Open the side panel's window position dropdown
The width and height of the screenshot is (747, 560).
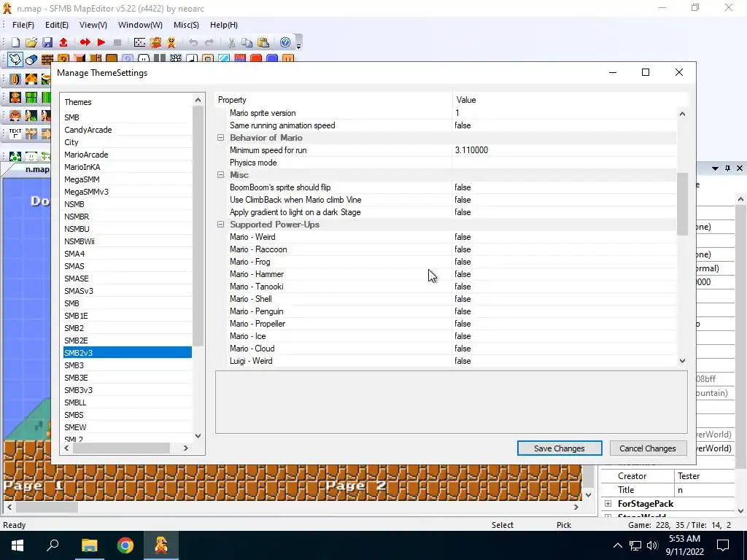(715, 168)
